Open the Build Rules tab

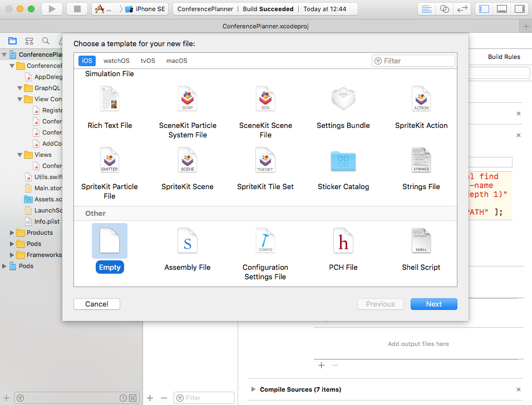[504, 57]
